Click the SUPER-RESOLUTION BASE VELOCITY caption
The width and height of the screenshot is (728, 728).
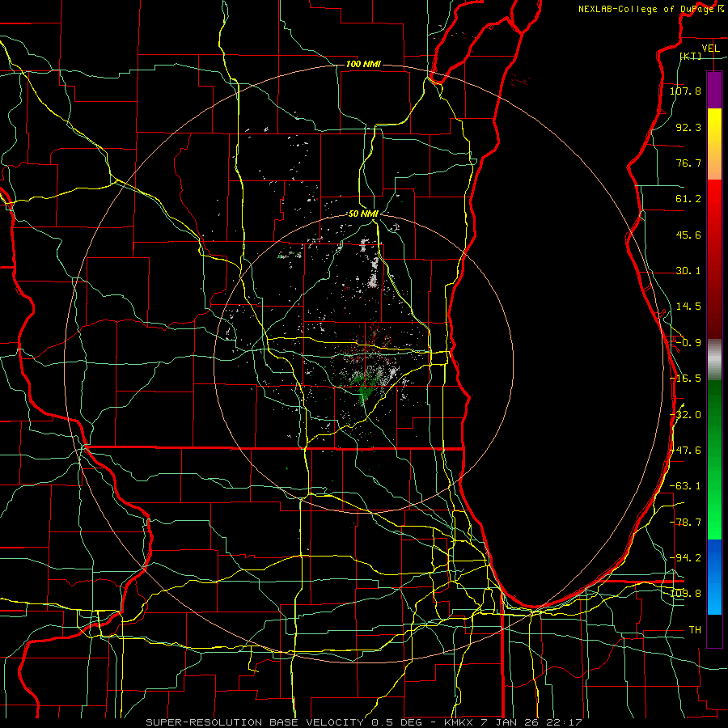point(256,722)
